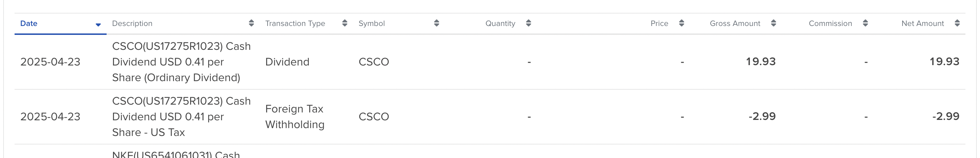The image size is (980, 158).
Task: Click the sort arrows next to Symbol
Action: coord(436,23)
